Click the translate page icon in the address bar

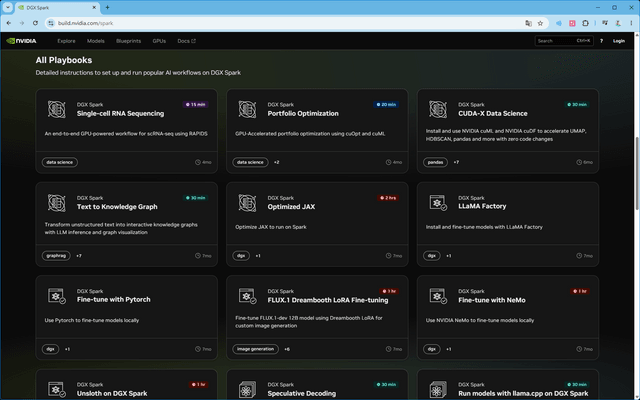[x=528, y=23]
